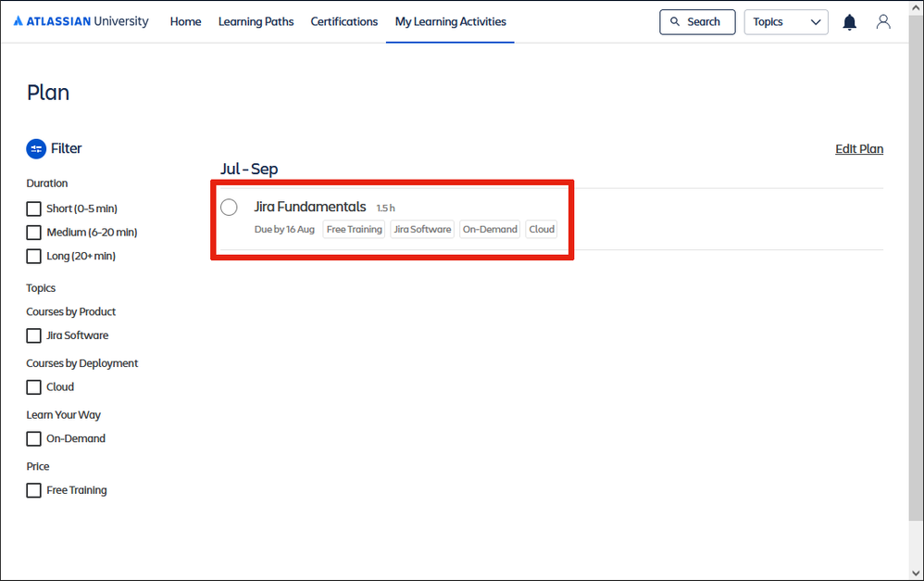
Task: Click the scrollbar down arrow
Action: 916,573
